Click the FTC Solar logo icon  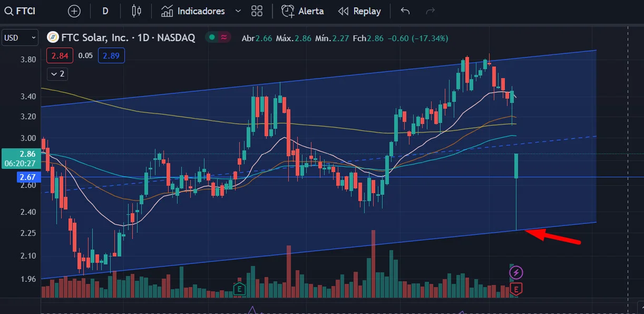(53, 37)
